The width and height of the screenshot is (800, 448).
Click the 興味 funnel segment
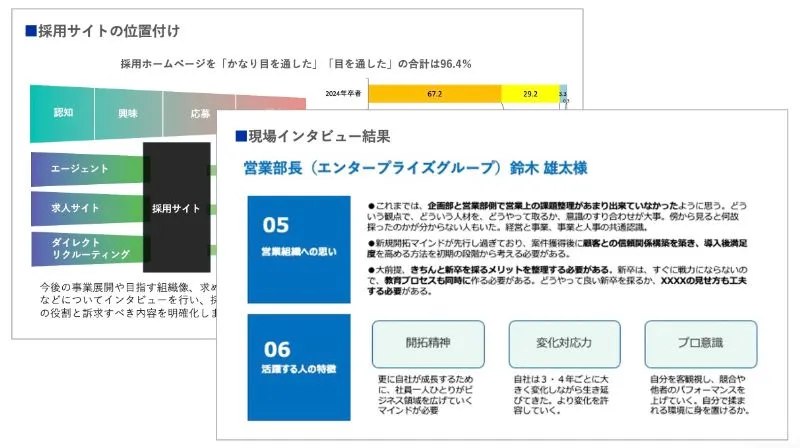tap(128, 113)
